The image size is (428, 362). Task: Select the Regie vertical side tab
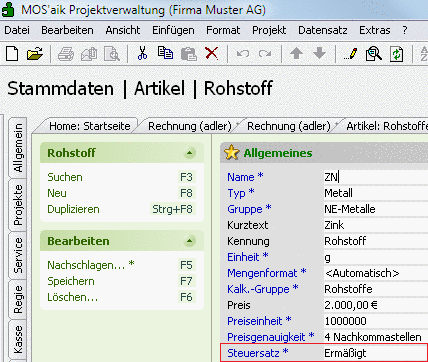pos(18,299)
